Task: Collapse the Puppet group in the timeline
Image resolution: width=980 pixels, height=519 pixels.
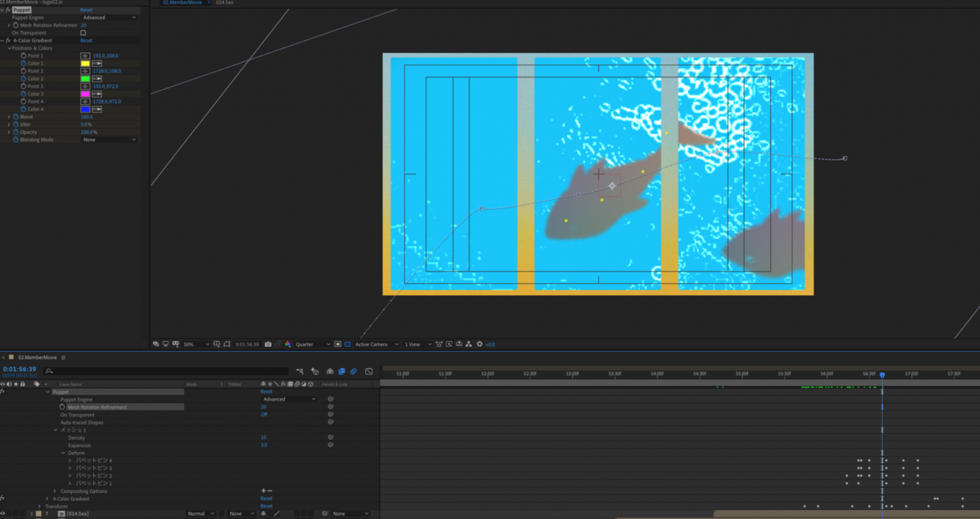Action: click(x=48, y=392)
